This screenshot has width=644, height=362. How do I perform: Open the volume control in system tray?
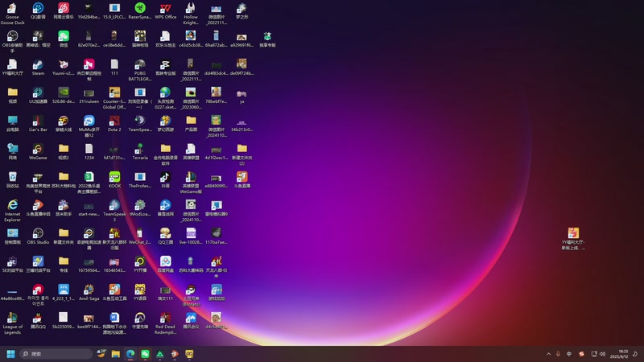tap(602, 354)
